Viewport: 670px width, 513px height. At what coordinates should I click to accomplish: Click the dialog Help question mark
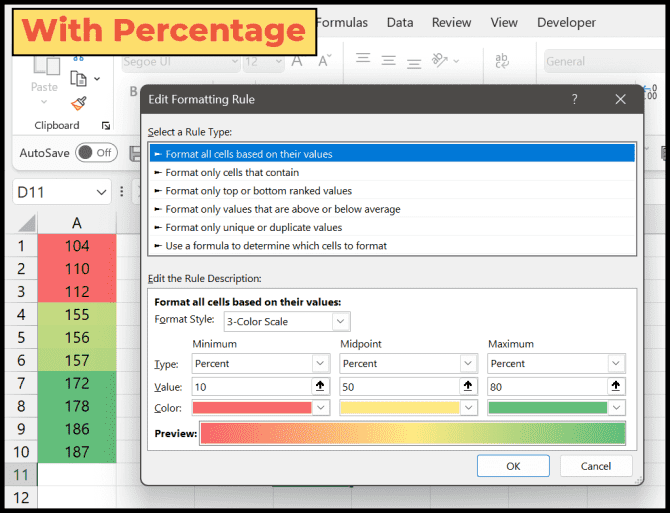point(574,100)
